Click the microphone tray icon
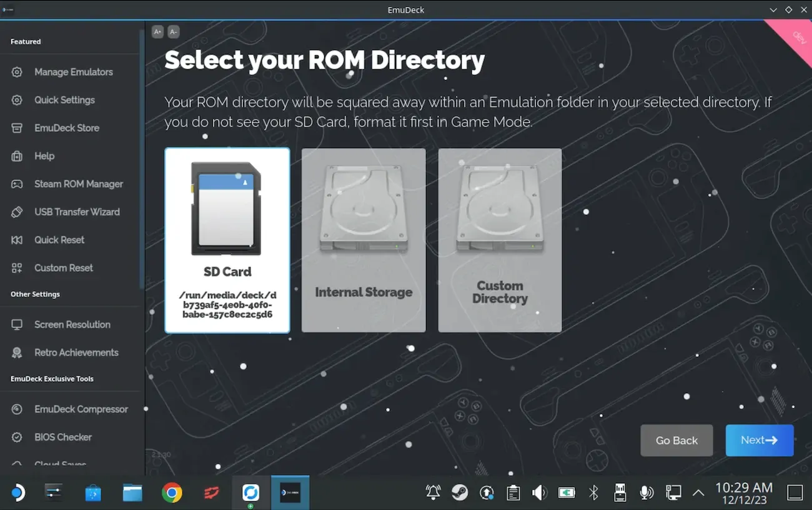 (646, 492)
